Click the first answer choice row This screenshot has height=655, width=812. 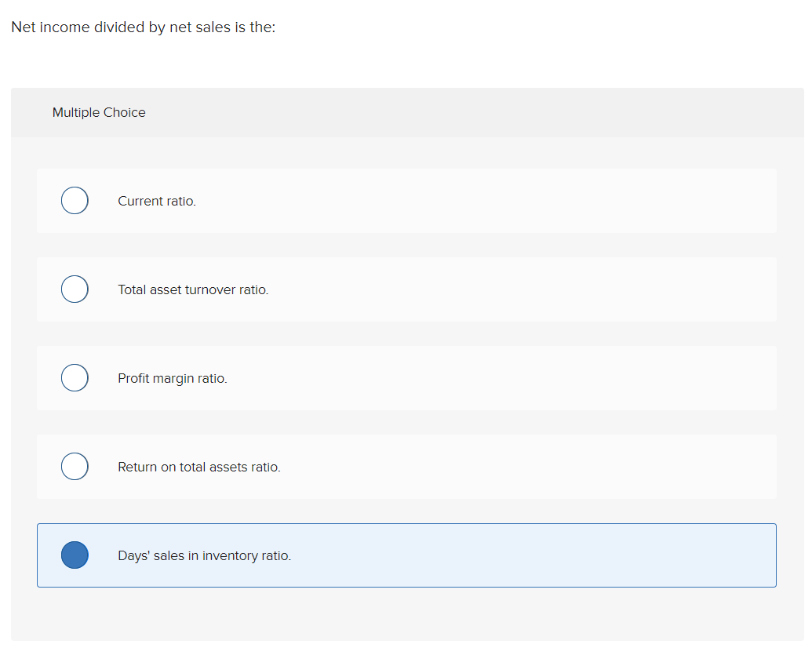[x=406, y=200]
